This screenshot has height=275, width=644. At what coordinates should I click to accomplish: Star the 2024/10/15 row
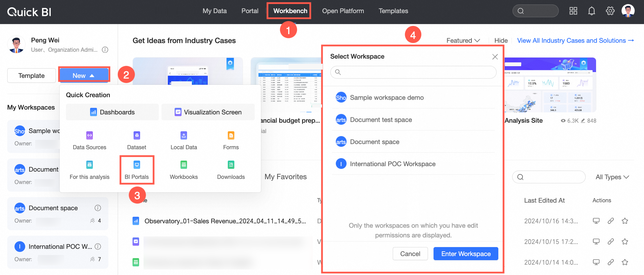coord(625,242)
